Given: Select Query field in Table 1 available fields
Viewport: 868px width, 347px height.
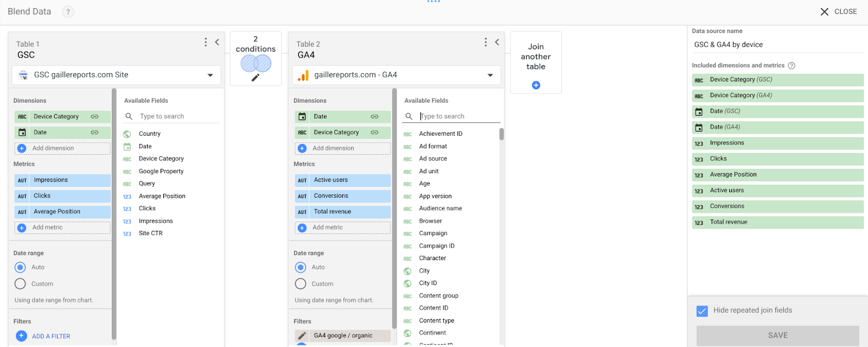Looking at the screenshot, I should (146, 184).
